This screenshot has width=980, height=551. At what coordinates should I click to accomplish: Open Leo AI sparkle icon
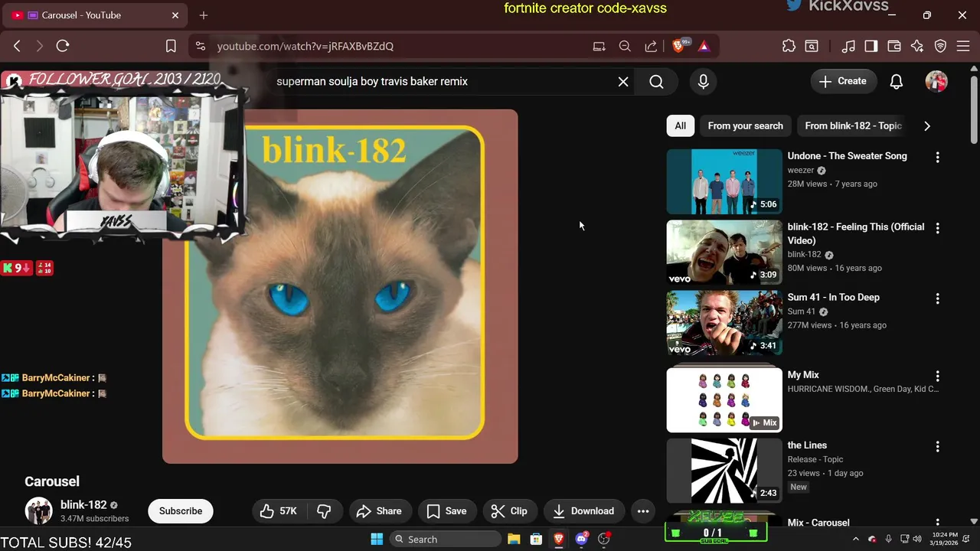coord(917,46)
